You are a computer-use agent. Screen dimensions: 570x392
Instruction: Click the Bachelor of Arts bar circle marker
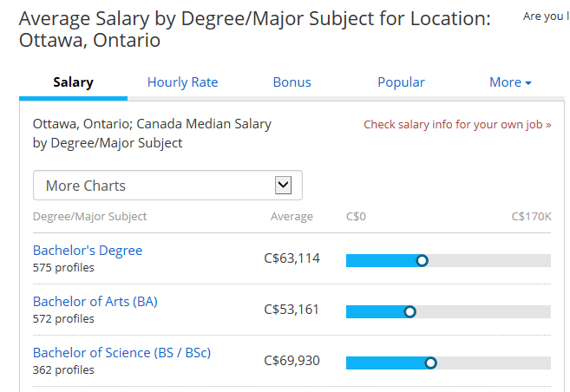(410, 311)
